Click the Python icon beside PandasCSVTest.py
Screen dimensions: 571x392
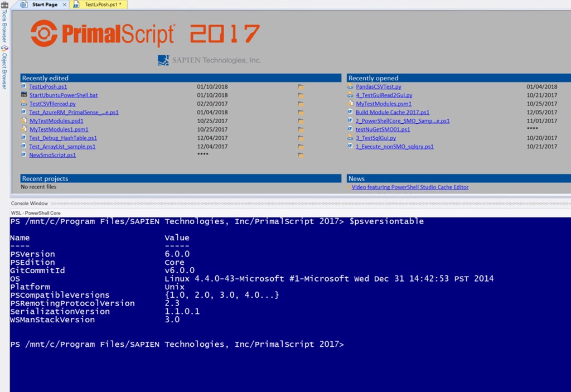tap(350, 86)
